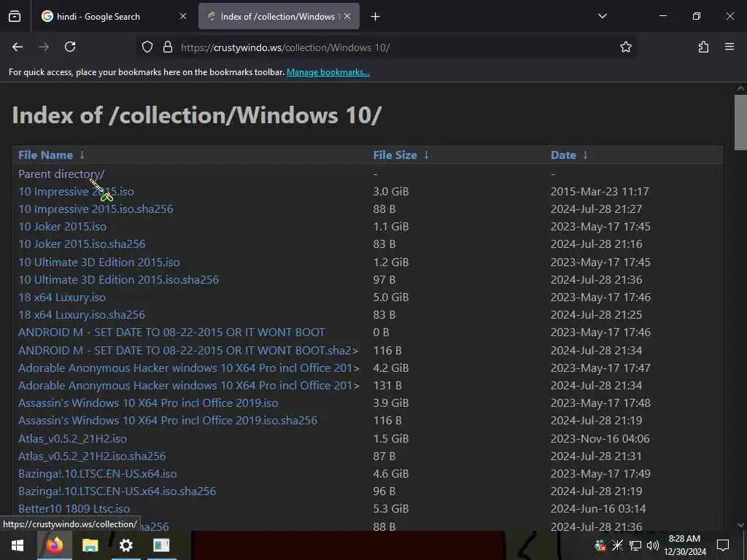Go back with the back arrow
The height and width of the screenshot is (560, 747).
[x=18, y=47]
